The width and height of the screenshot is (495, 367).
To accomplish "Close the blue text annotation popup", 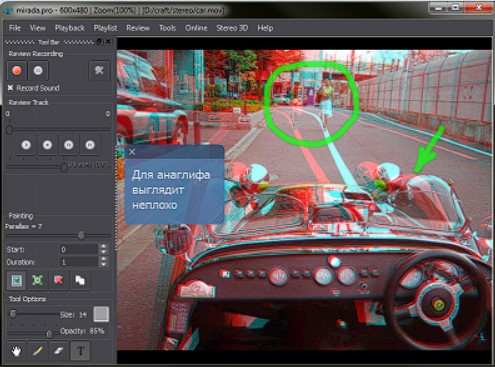I will tap(132, 152).
